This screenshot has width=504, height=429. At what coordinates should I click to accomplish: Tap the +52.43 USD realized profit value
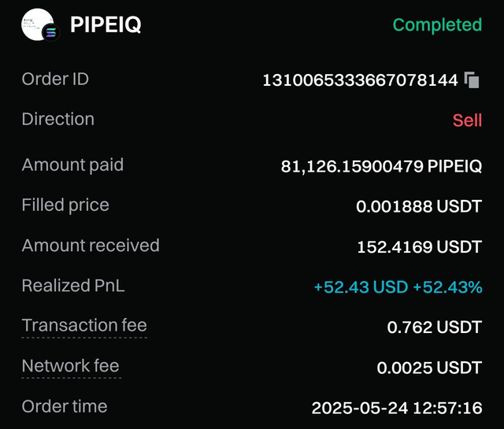point(361,287)
